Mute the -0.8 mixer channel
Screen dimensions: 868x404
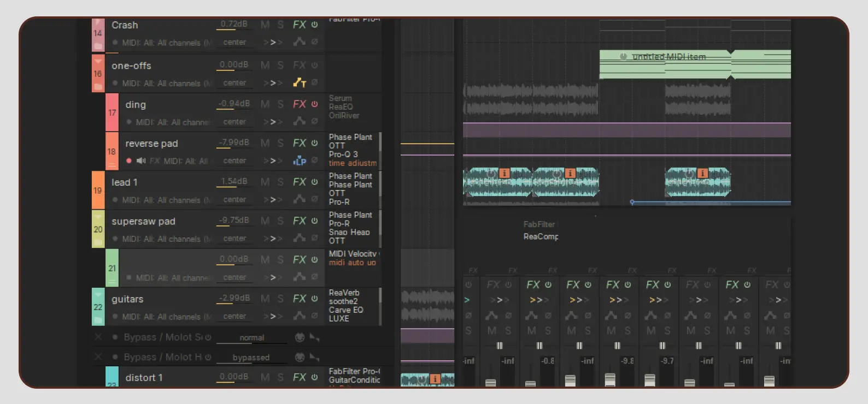tap(532, 331)
